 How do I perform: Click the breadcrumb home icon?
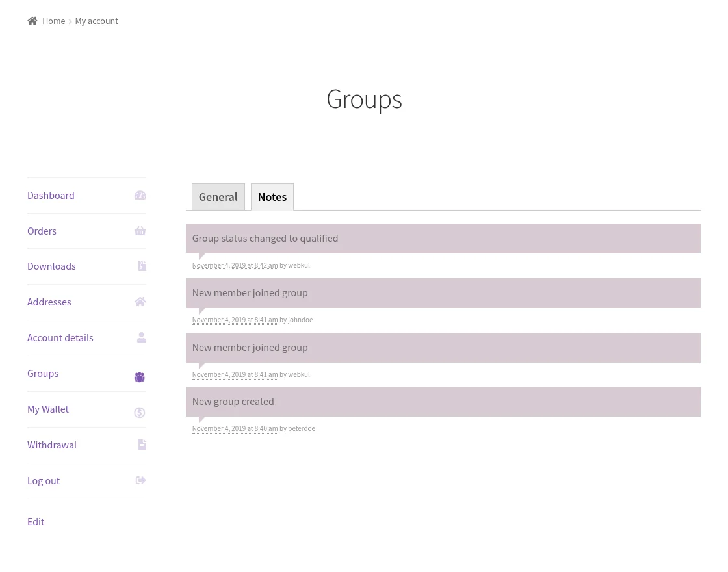32,20
